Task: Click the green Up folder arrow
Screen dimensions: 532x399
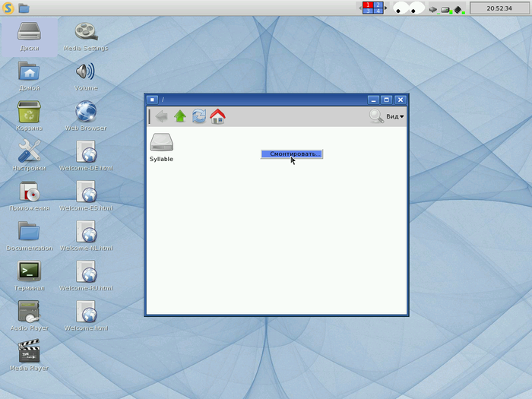Action: 180,116
